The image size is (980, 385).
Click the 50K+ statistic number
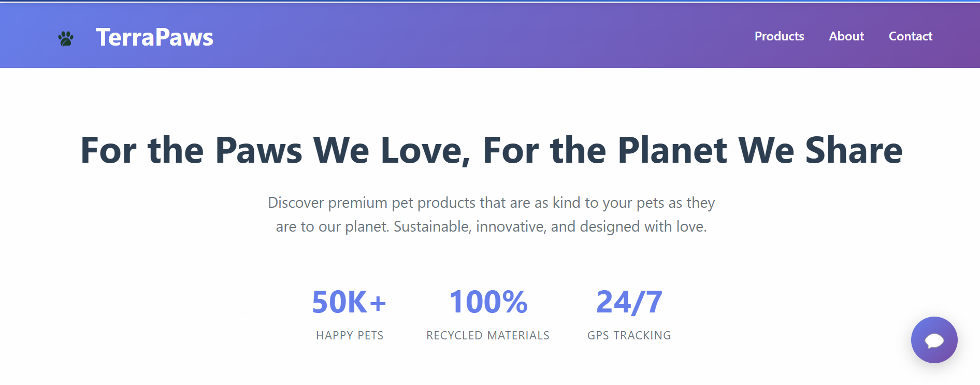pyautogui.click(x=349, y=302)
